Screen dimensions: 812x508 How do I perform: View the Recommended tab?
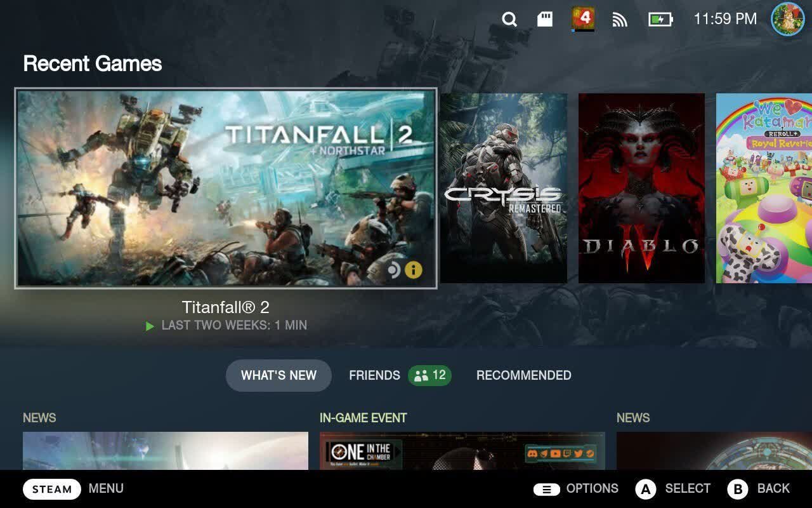pyautogui.click(x=523, y=375)
